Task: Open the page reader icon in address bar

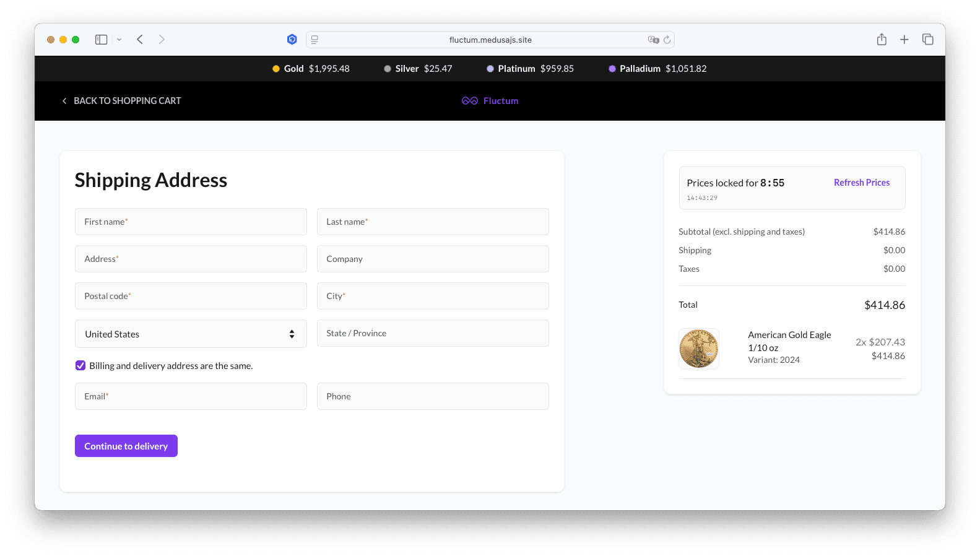Action: (314, 40)
